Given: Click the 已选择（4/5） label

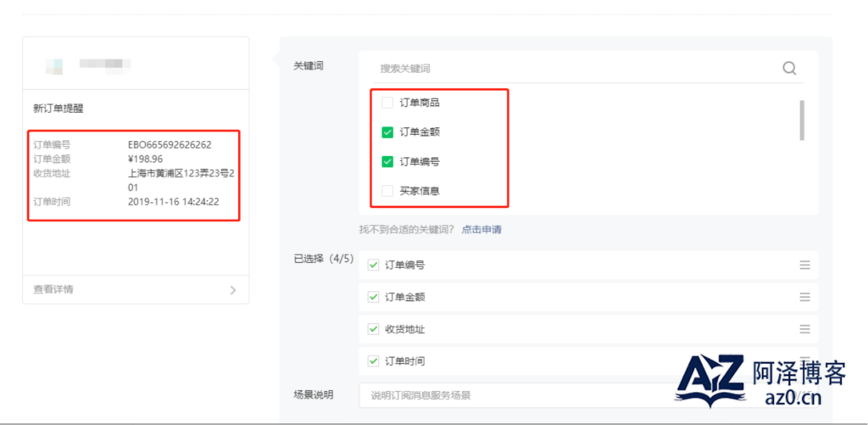Looking at the screenshot, I should 323,259.
